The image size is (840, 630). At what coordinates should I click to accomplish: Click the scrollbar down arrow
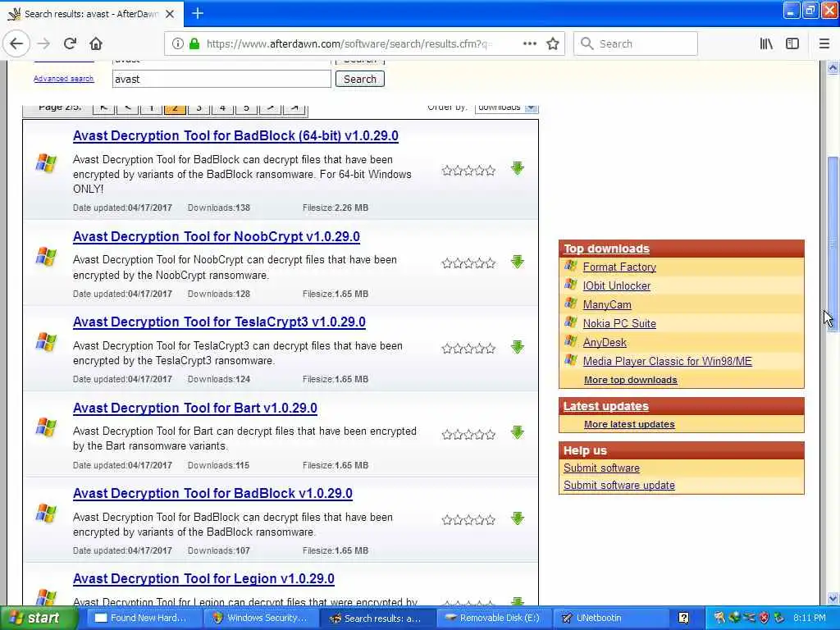(833, 598)
